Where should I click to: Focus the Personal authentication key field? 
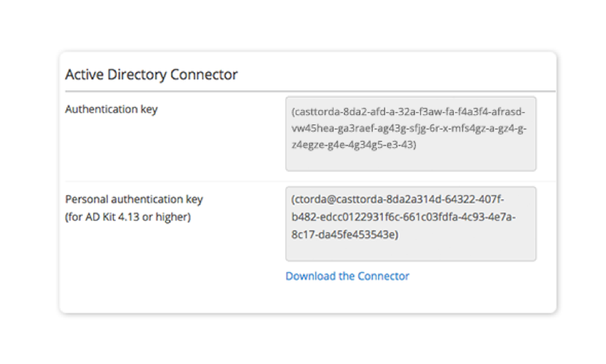[x=410, y=223]
